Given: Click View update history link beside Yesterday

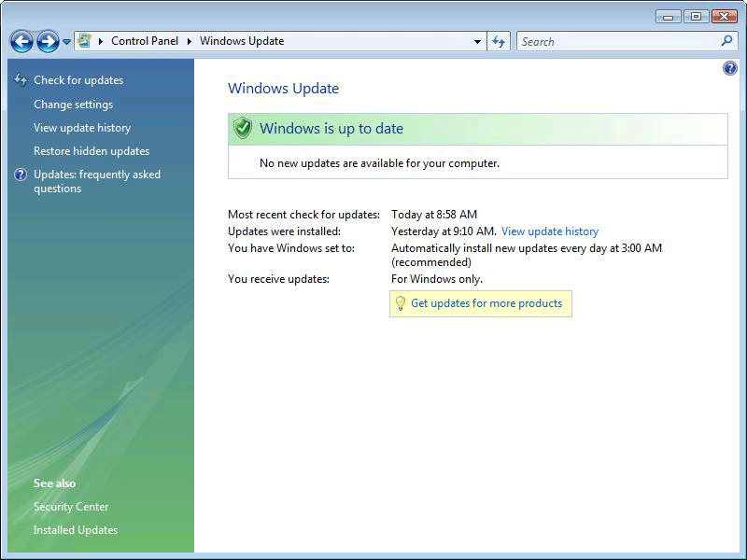Looking at the screenshot, I should [x=550, y=231].
